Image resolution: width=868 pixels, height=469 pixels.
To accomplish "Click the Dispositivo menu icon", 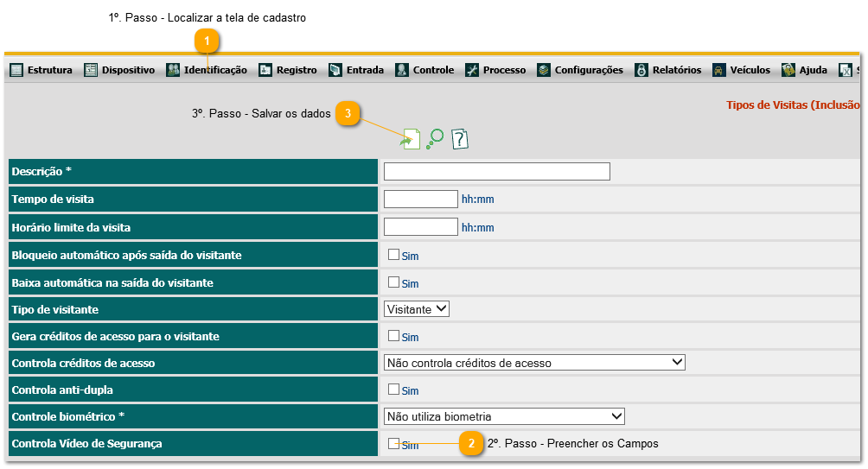I will click(91, 70).
